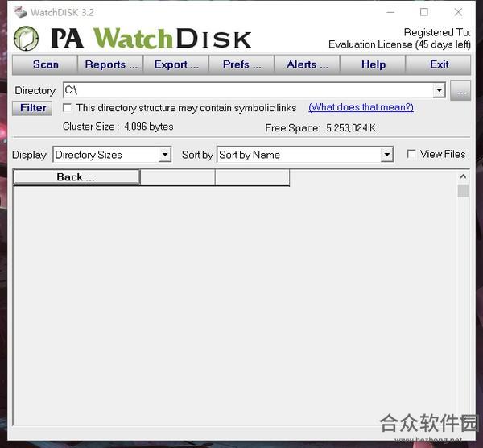Screen dimensions: 483x448
Task: Click the 'Cluster Size : 4,096 bytes' text
Action: click(x=118, y=127)
